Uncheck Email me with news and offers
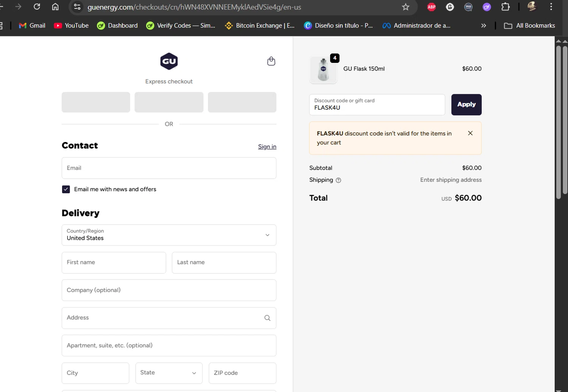 (66, 189)
